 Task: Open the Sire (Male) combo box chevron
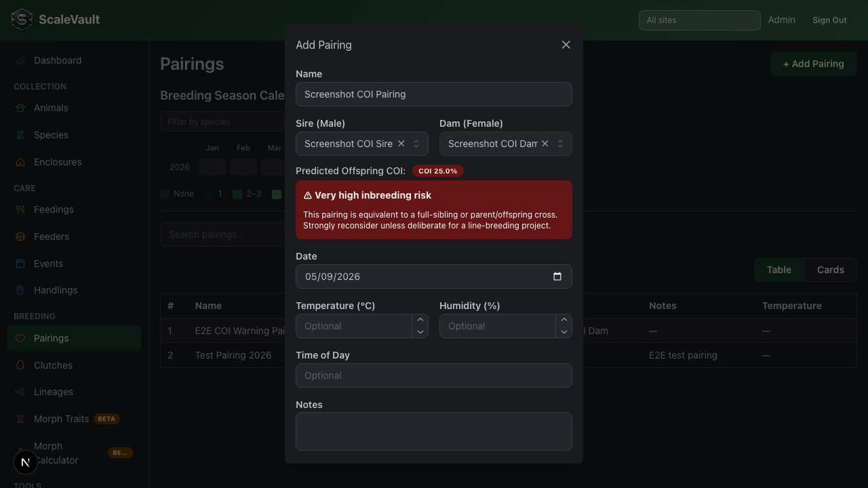pyautogui.click(x=416, y=144)
